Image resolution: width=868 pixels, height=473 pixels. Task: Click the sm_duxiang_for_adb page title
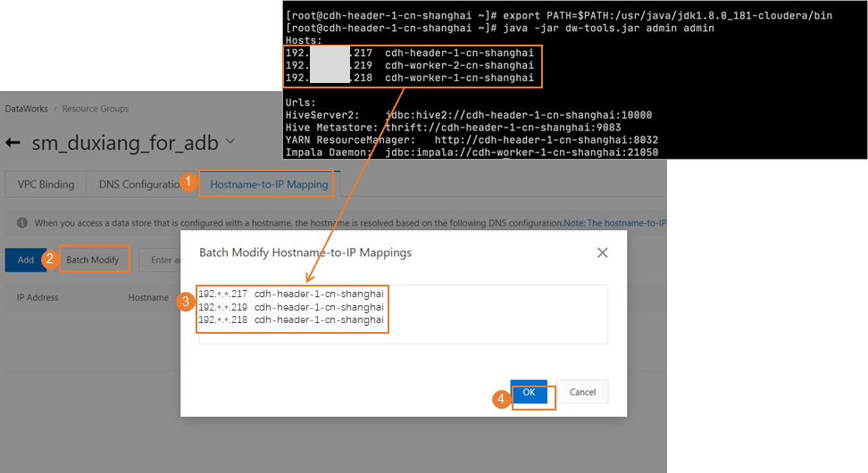(x=125, y=144)
